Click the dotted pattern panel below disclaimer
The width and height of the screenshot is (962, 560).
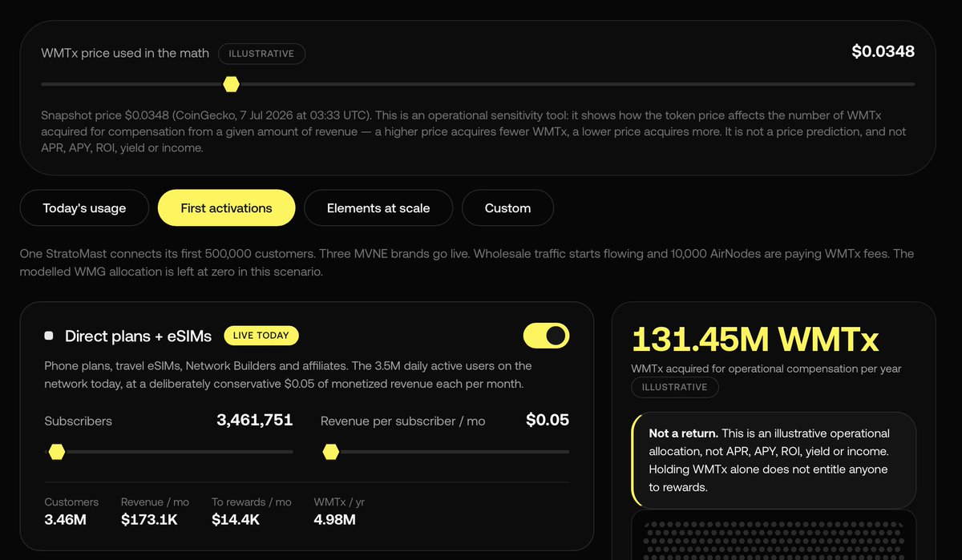(774, 535)
